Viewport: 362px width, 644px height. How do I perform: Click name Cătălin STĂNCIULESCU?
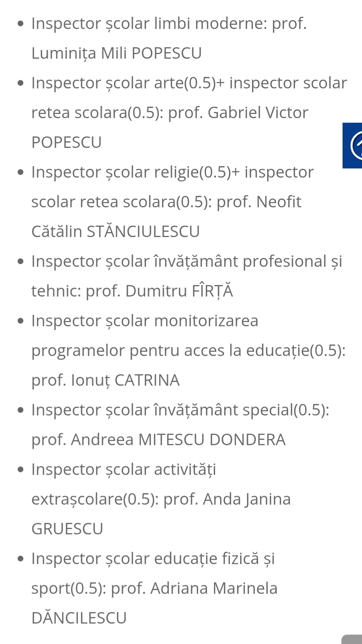(116, 232)
